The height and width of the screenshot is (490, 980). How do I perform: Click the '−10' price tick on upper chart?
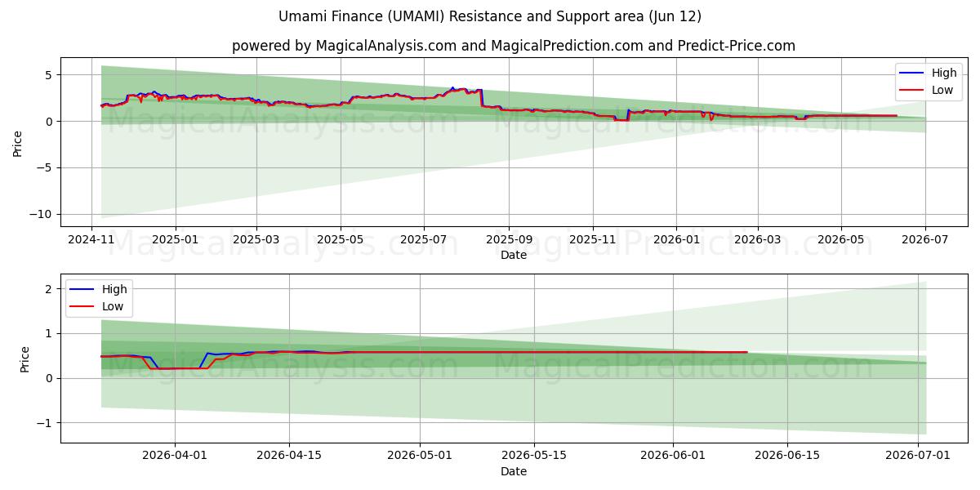click(x=42, y=214)
